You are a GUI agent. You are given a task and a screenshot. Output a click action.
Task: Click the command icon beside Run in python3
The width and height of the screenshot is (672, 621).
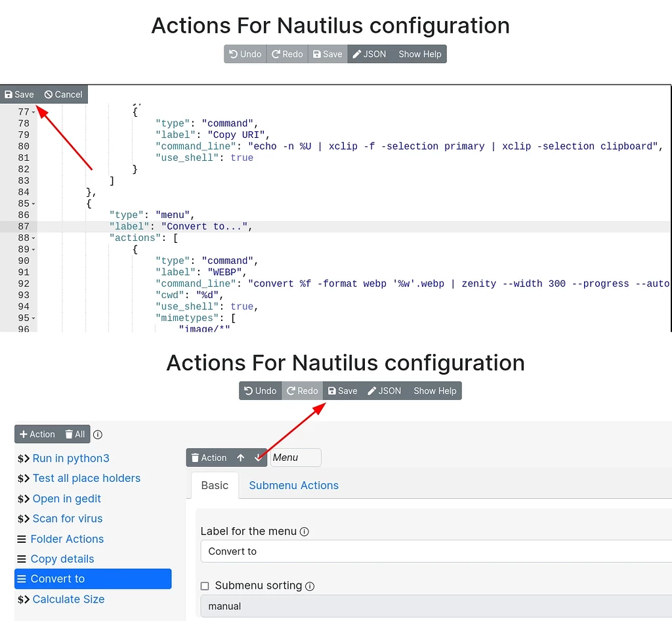click(23, 458)
